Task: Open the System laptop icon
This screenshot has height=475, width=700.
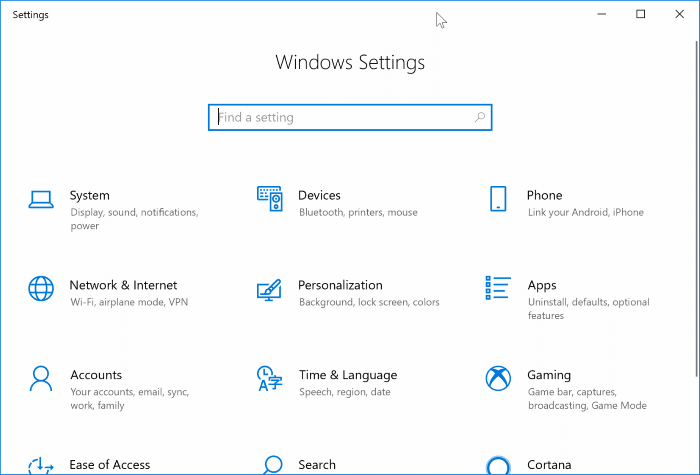Action: pyautogui.click(x=41, y=200)
